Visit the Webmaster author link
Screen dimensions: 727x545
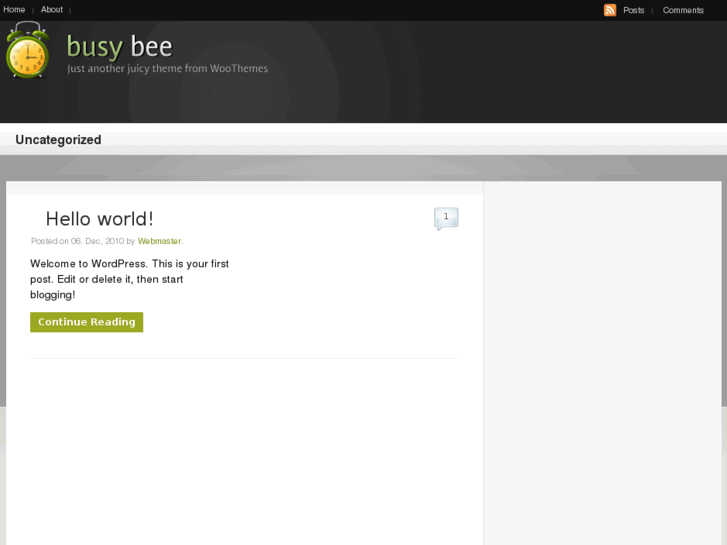click(159, 241)
